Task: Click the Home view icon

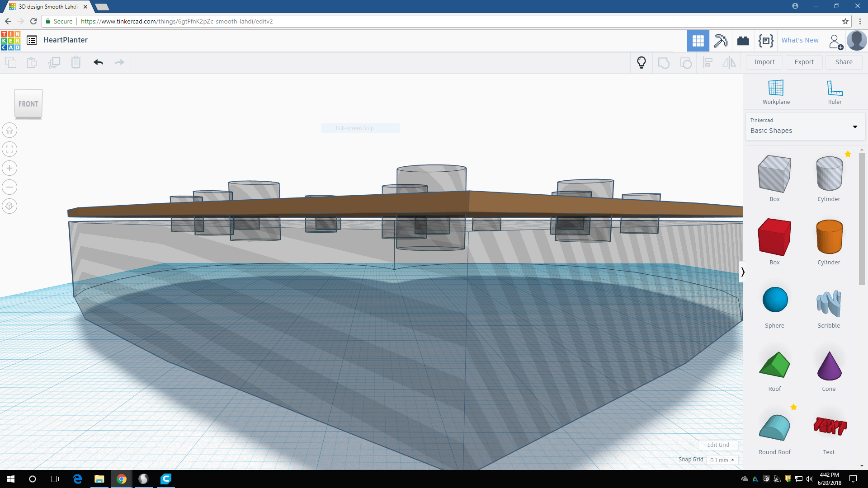Action: 9,130
